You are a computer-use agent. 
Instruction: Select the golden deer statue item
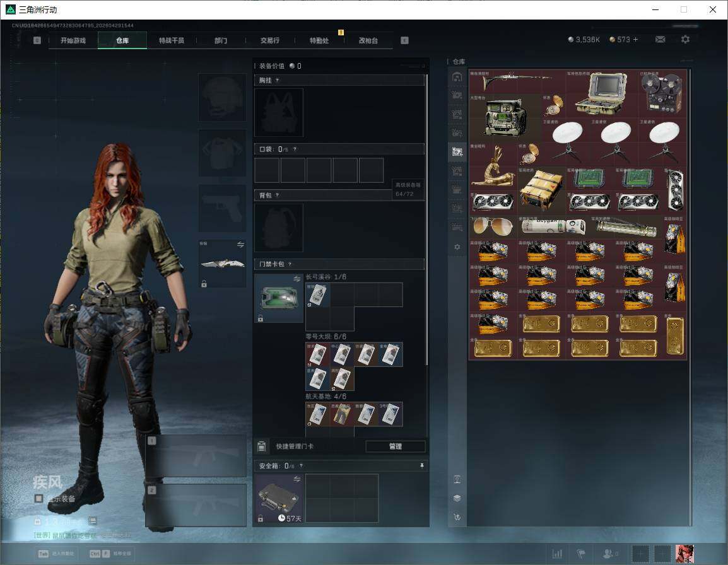[x=493, y=166]
